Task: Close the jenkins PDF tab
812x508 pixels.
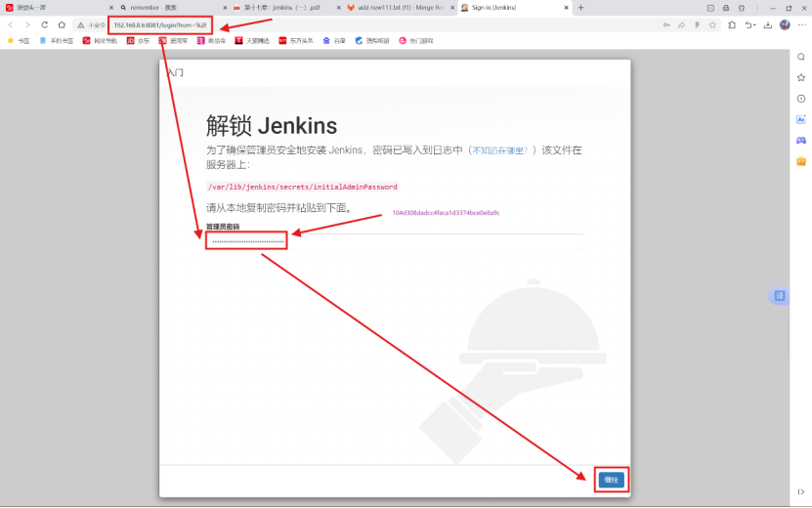Action: [339, 8]
